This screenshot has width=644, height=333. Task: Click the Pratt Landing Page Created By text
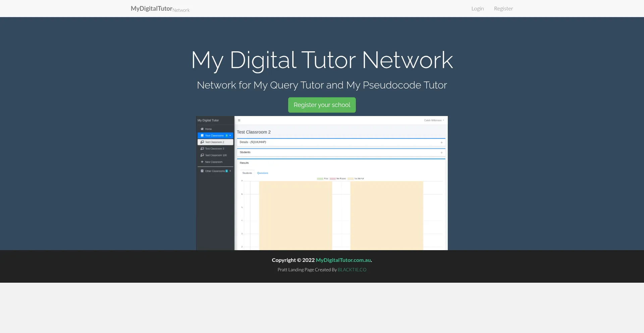pyautogui.click(x=307, y=270)
